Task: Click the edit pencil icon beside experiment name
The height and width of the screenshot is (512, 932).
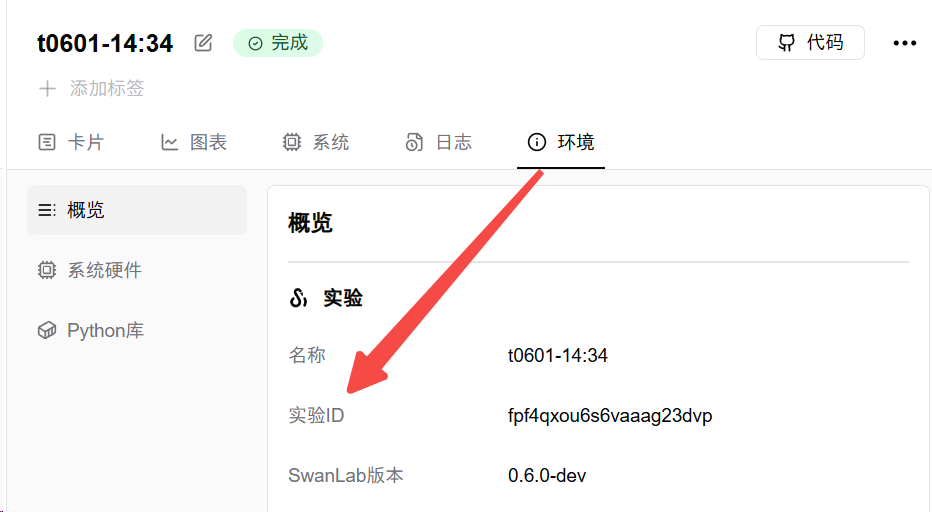Action: click(x=203, y=43)
